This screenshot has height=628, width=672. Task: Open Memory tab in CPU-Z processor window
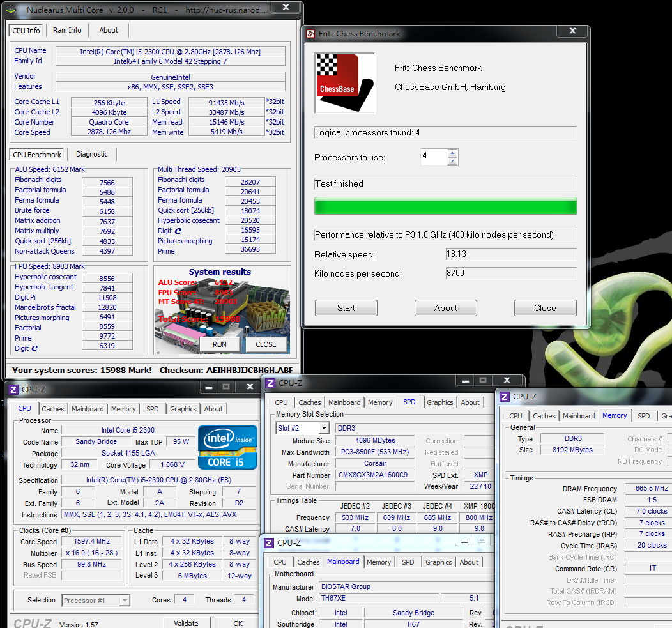coord(123,409)
